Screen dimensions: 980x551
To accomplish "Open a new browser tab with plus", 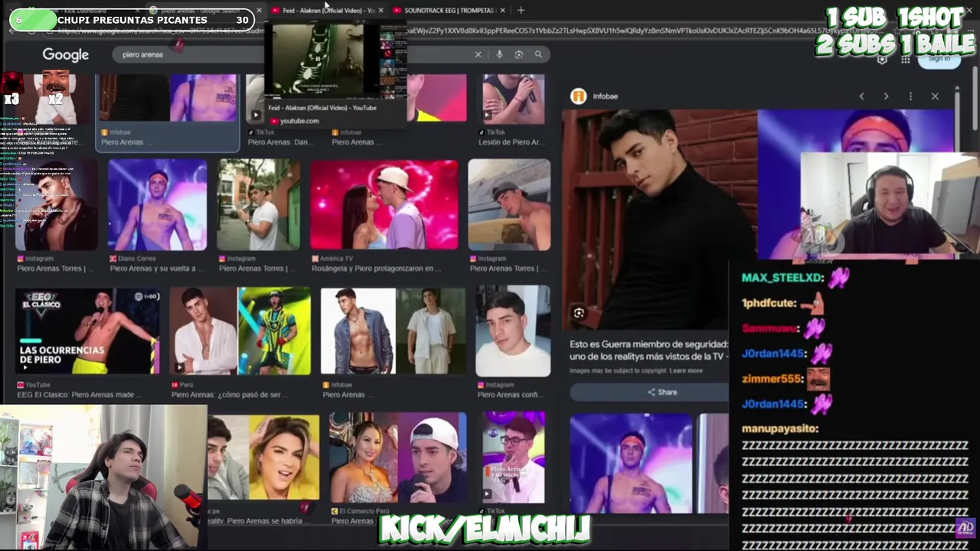I will [521, 10].
